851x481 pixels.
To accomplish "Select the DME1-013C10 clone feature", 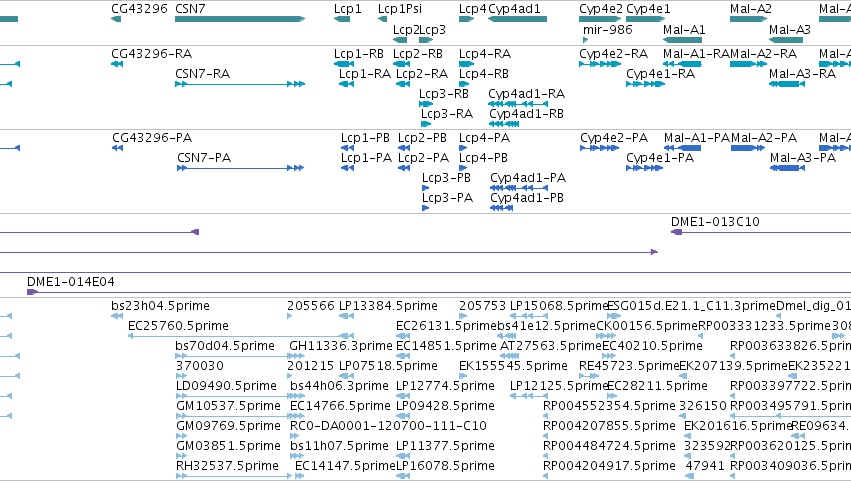I will click(761, 232).
